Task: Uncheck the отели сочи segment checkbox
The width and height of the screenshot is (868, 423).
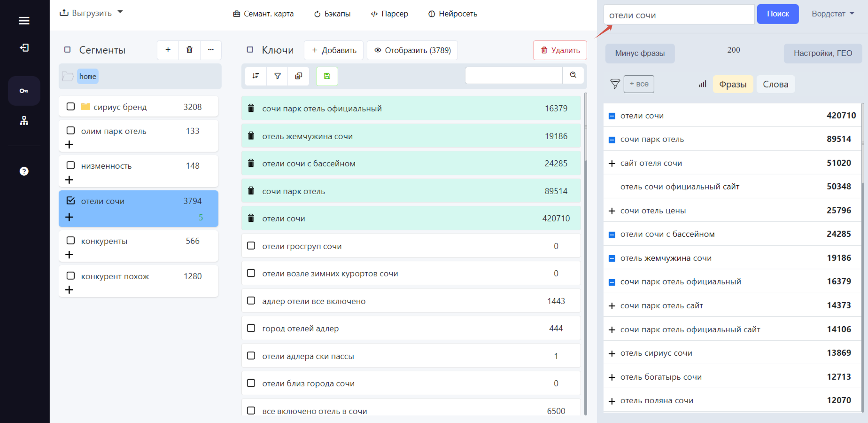Action: point(70,201)
